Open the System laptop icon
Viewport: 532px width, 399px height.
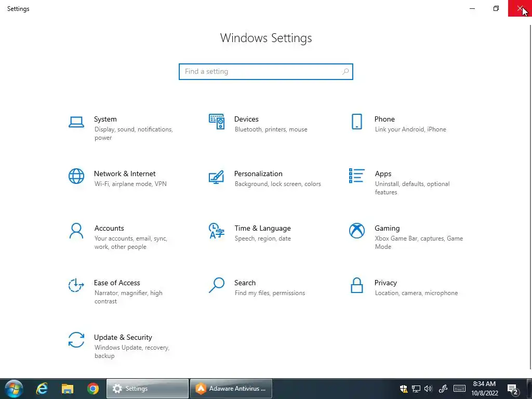tap(76, 122)
